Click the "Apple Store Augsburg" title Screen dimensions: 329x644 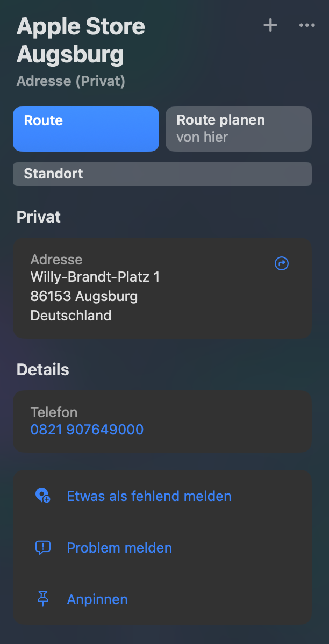(x=81, y=40)
